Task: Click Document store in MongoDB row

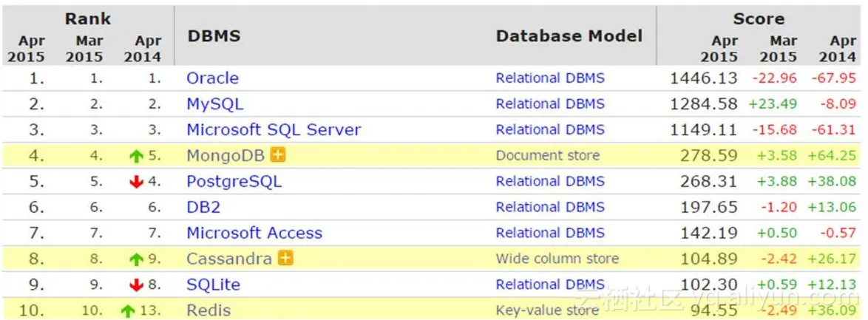Action: coord(547,156)
